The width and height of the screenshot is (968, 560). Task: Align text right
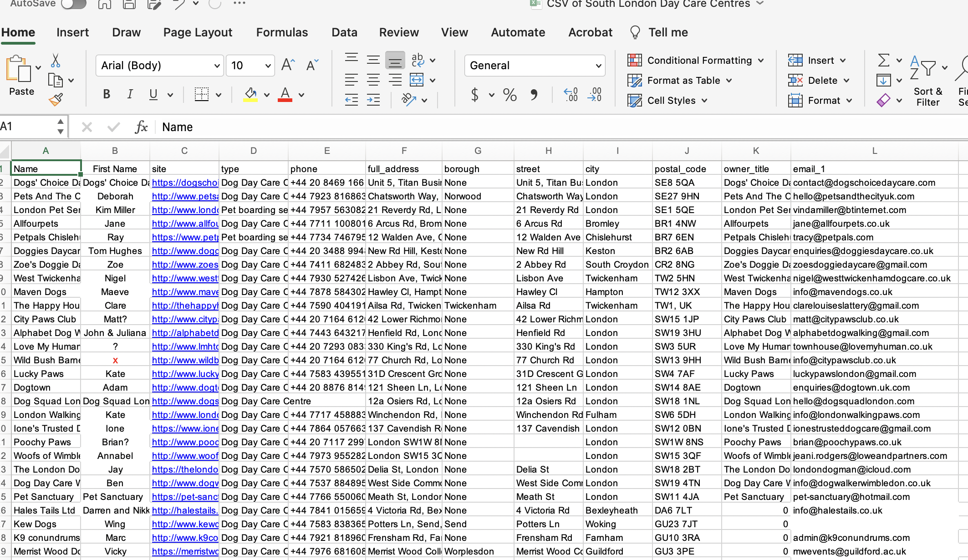click(395, 80)
